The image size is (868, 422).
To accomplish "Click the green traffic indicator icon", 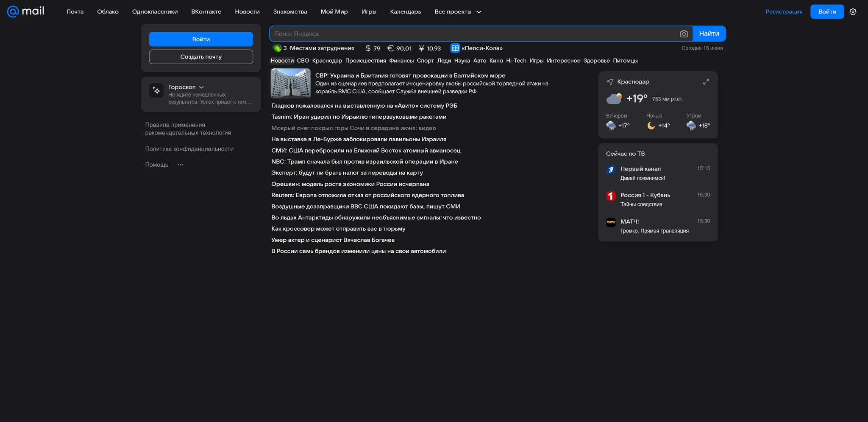I will 277,48.
